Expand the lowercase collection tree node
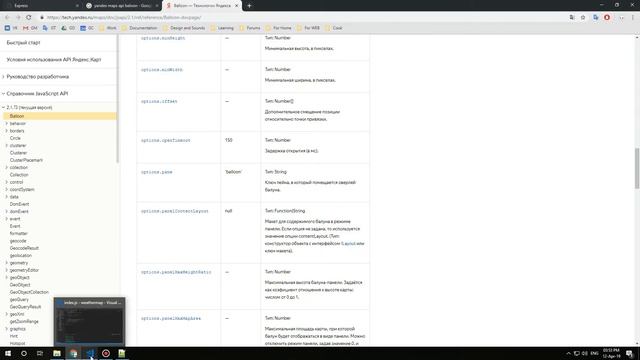Image resolution: width=640 pixels, height=360 pixels. (x=7, y=167)
